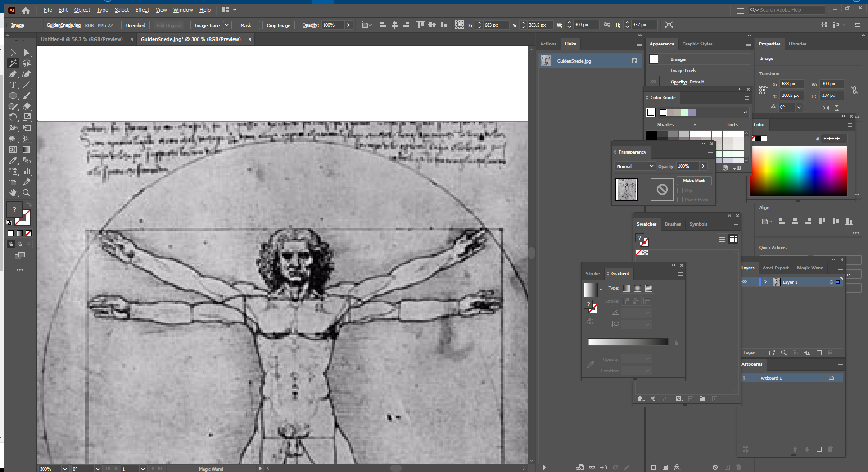Toggle visibility of Layer 1
This screenshot has width=868, height=472.
[745, 282]
